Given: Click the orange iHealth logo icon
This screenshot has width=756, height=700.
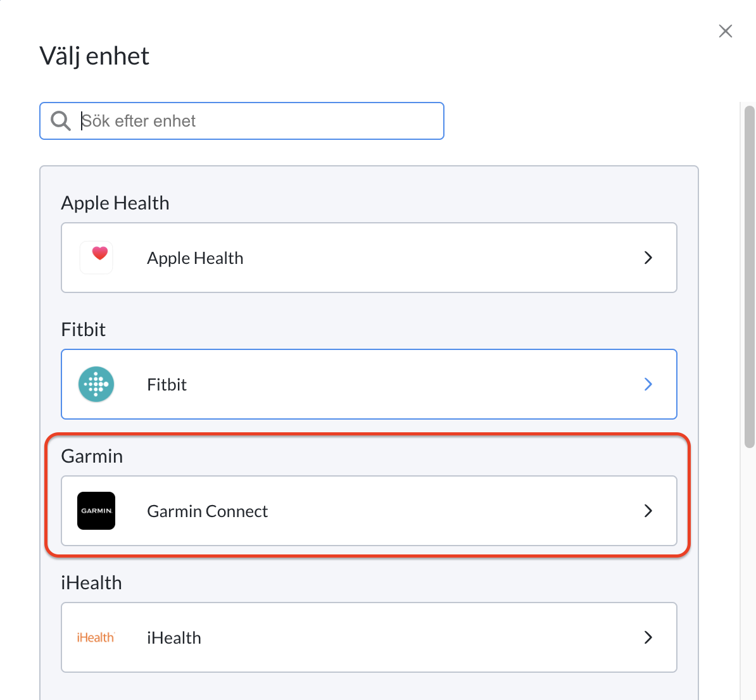Looking at the screenshot, I should point(96,637).
